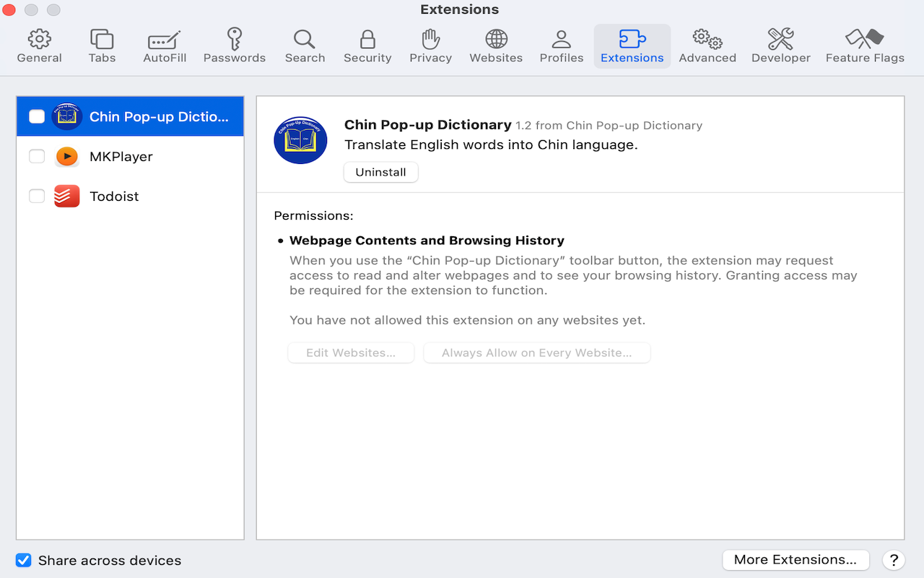Screen dimensions: 924x578
Task: Click 'You have not allowed this extension' text
Action: (467, 320)
